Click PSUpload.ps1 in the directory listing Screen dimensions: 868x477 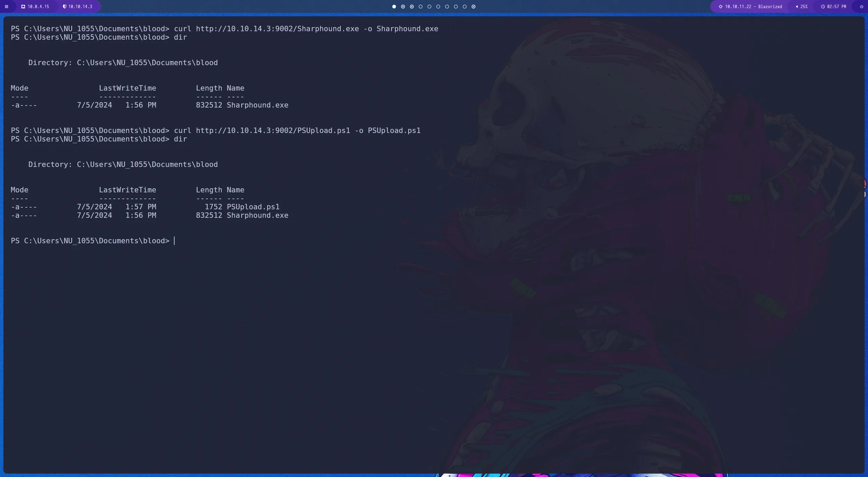coord(253,207)
